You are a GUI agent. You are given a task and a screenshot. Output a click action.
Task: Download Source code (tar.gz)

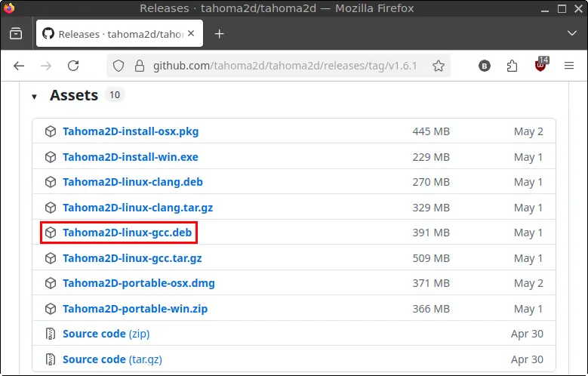112,359
